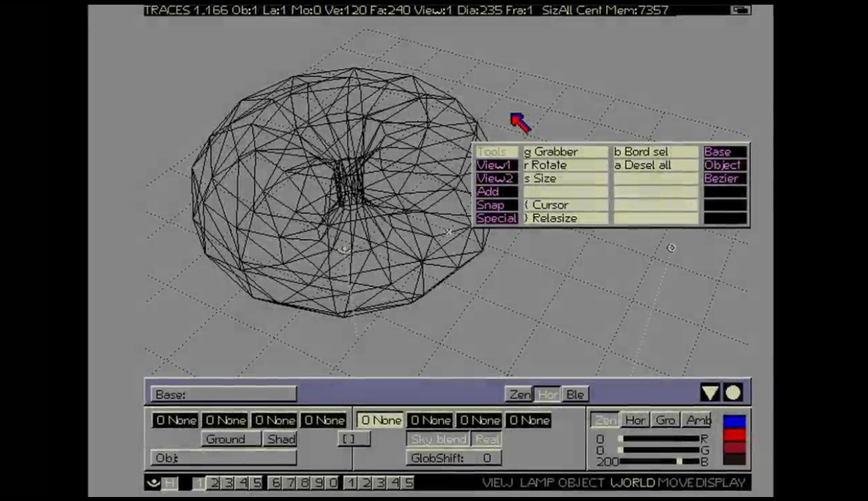Viewport: 868px width, 501px height.
Task: Toggle layer 6 in the layer bar
Action: (276, 483)
